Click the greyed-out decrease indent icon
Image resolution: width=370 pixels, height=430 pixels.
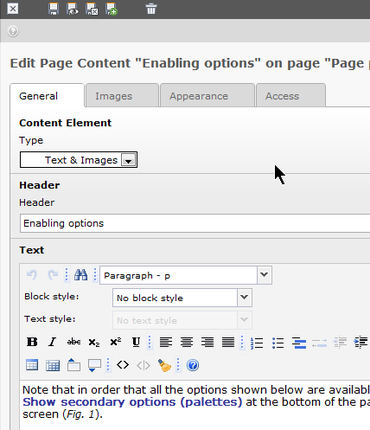[340, 342]
